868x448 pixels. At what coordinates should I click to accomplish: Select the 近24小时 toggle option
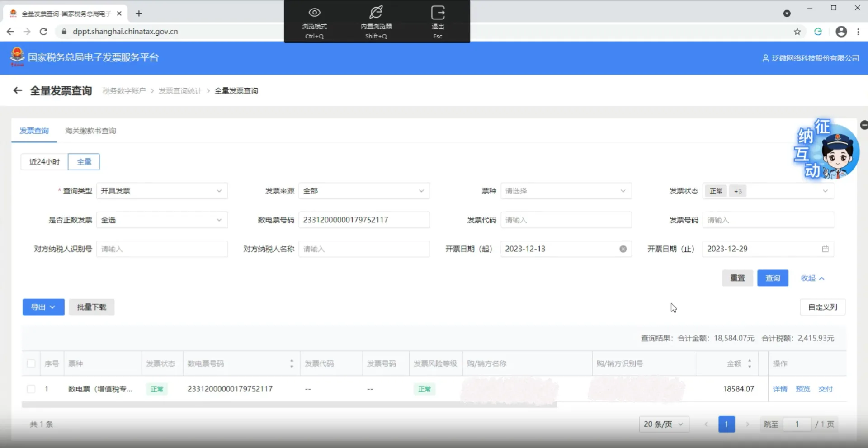[x=44, y=162]
